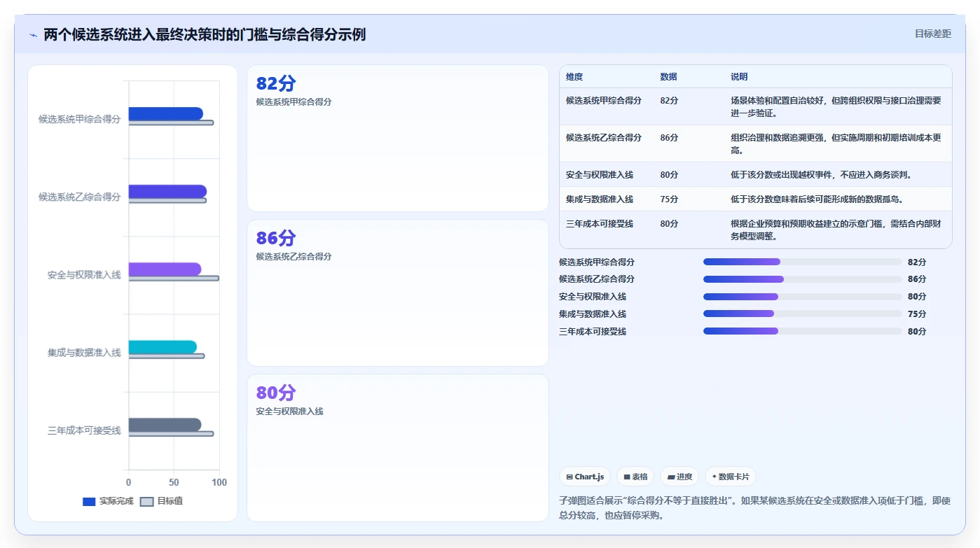Click the 86分 cell in the table
980x548 pixels.
(669, 138)
